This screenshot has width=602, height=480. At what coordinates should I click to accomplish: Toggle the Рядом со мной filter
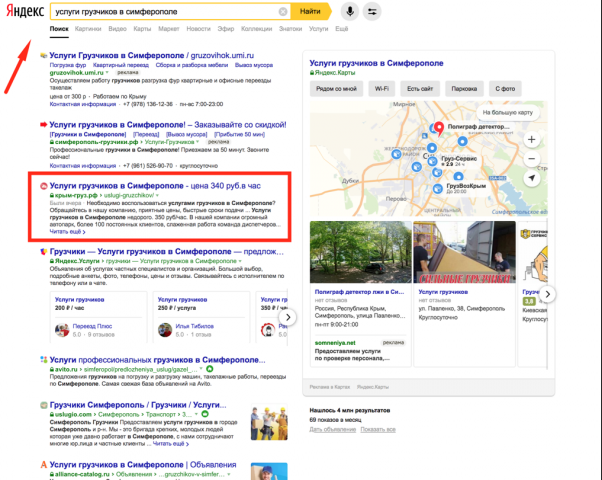click(x=336, y=89)
